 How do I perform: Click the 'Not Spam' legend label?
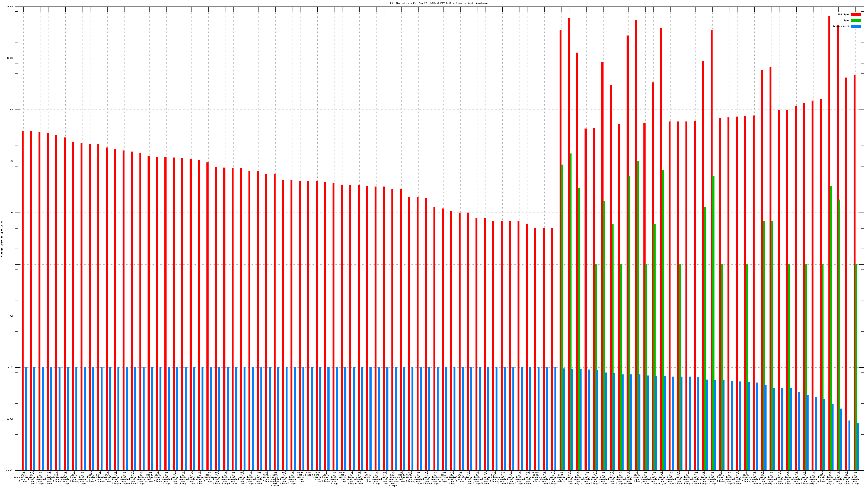tap(844, 14)
